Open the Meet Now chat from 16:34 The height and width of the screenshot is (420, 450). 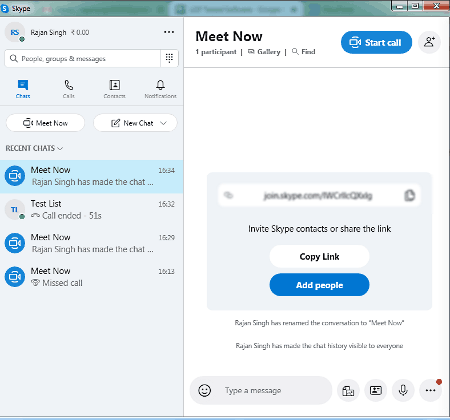click(91, 176)
